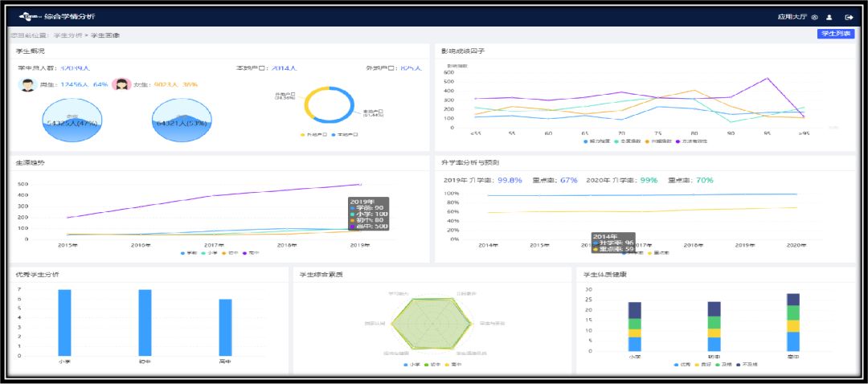
Task: Click the icon beside 应用大厅
Action: (x=814, y=17)
